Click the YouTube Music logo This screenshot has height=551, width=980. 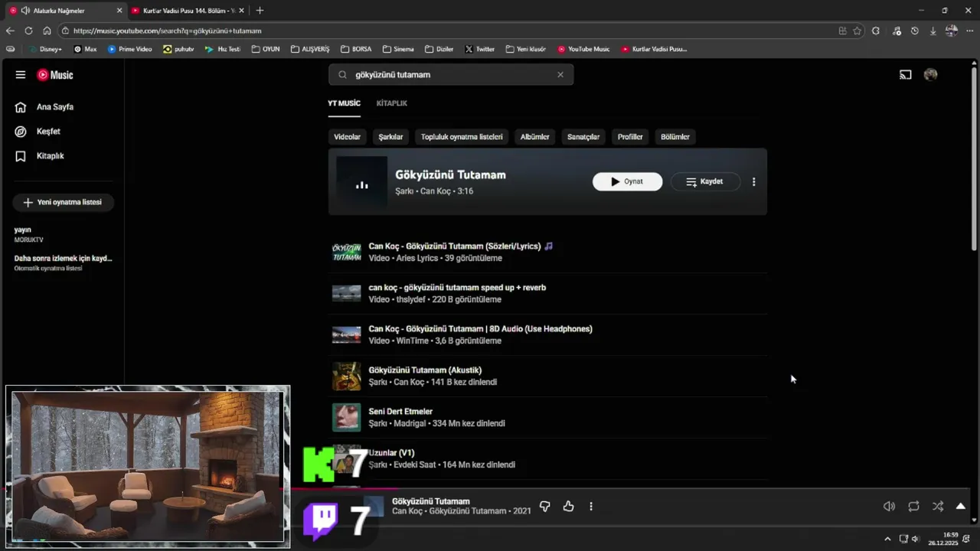click(x=55, y=75)
